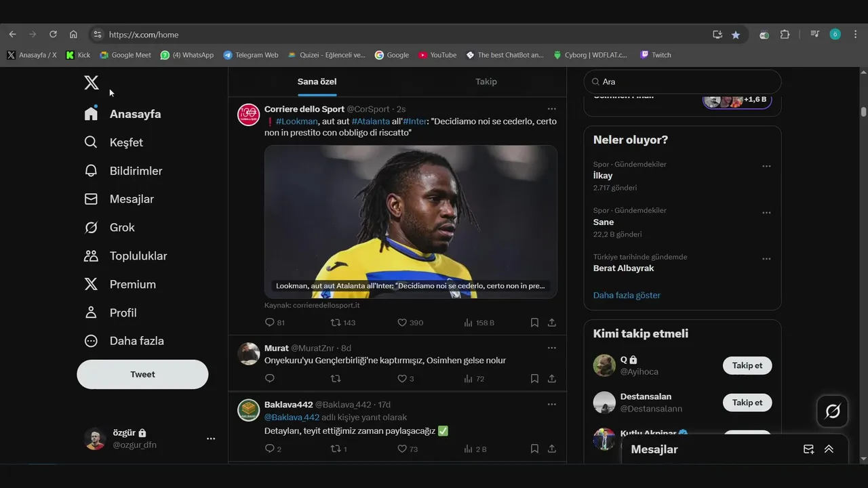Click the X logo in sidebar
Viewport: 868px width, 488px height.
tap(92, 83)
